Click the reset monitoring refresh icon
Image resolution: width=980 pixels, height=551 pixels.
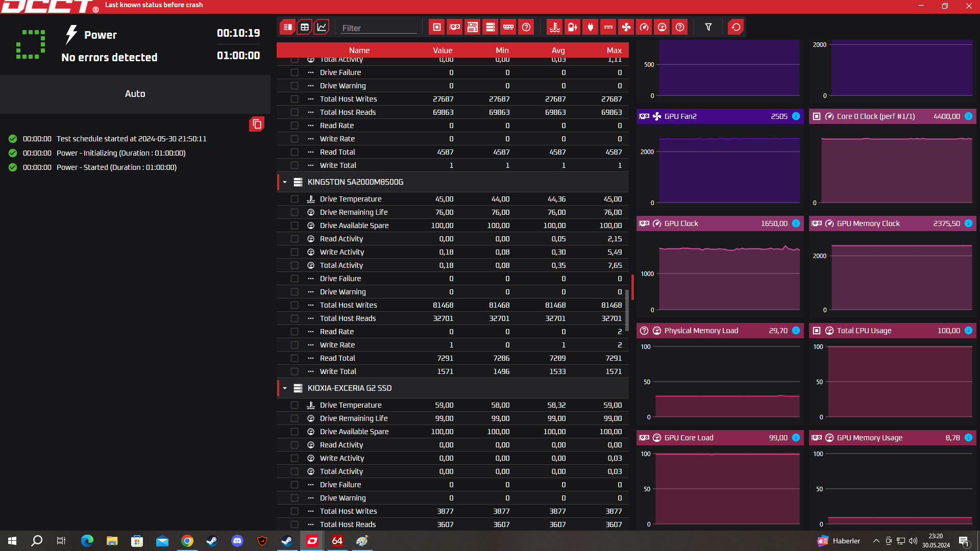[736, 27]
